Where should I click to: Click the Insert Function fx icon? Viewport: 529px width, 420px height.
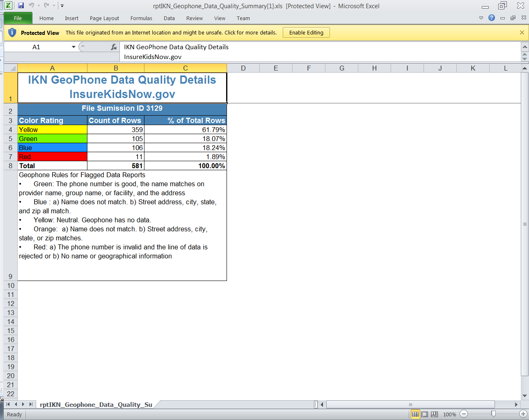(114, 47)
